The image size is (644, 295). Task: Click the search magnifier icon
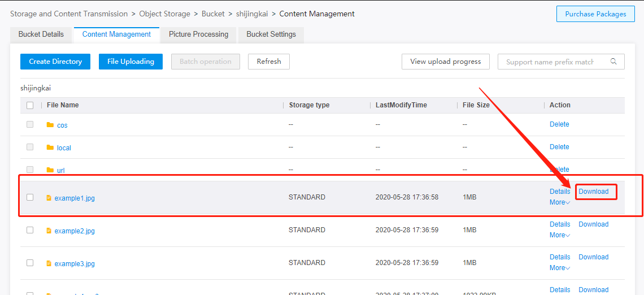pyautogui.click(x=613, y=62)
